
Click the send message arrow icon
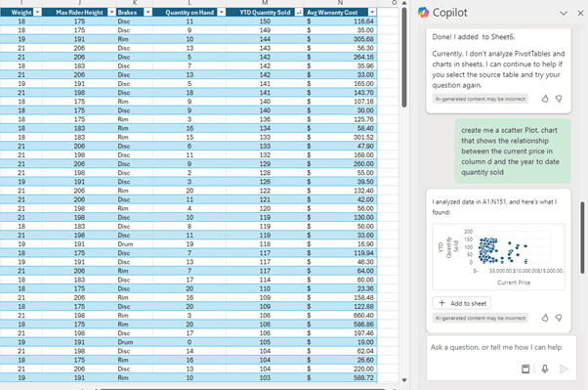[x=564, y=368]
